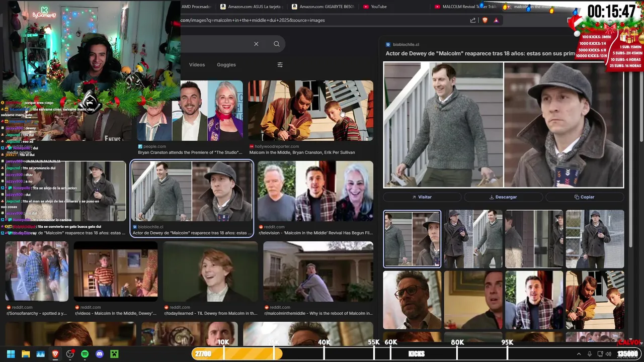Open the search filter settings icon

click(280, 64)
